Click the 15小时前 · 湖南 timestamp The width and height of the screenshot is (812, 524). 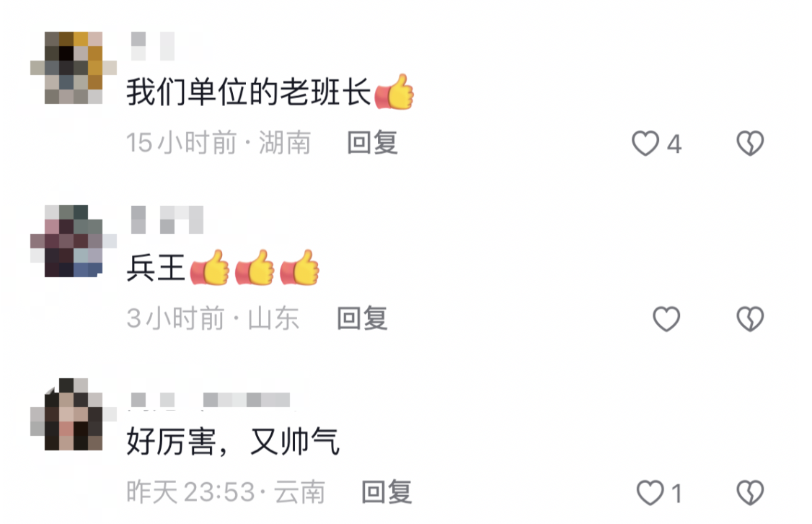pyautogui.click(x=219, y=143)
